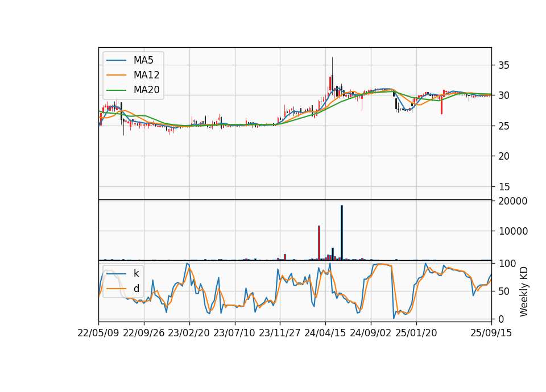Click the price axis value 30
The width and height of the screenshot is (546, 392).
(504, 95)
